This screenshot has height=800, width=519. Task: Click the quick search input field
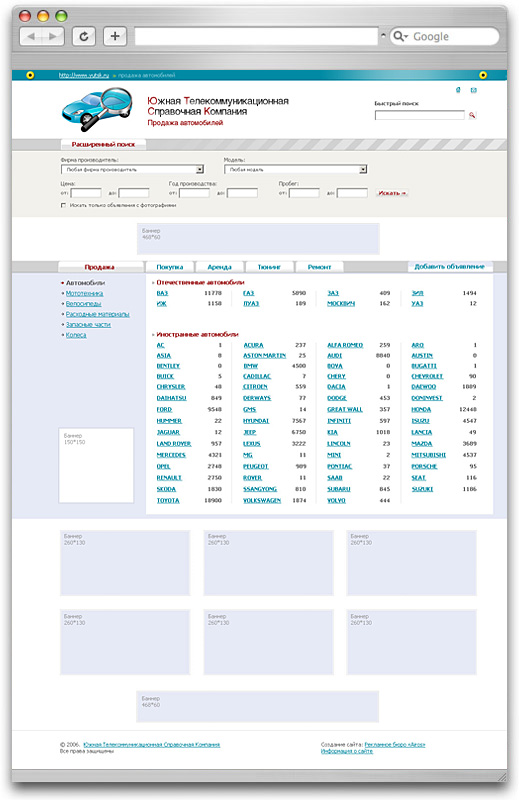pyautogui.click(x=419, y=115)
